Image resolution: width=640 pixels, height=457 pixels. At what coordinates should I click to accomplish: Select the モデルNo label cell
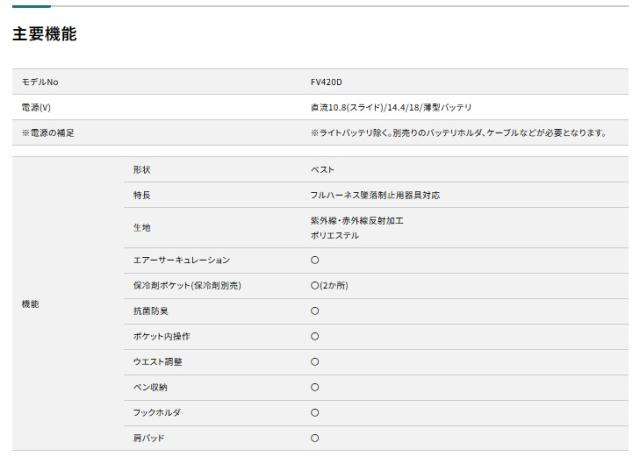tap(40, 82)
